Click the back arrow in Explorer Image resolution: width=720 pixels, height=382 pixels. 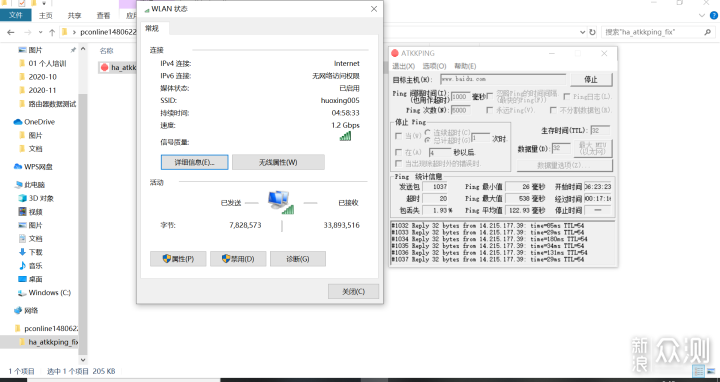pyautogui.click(x=11, y=32)
